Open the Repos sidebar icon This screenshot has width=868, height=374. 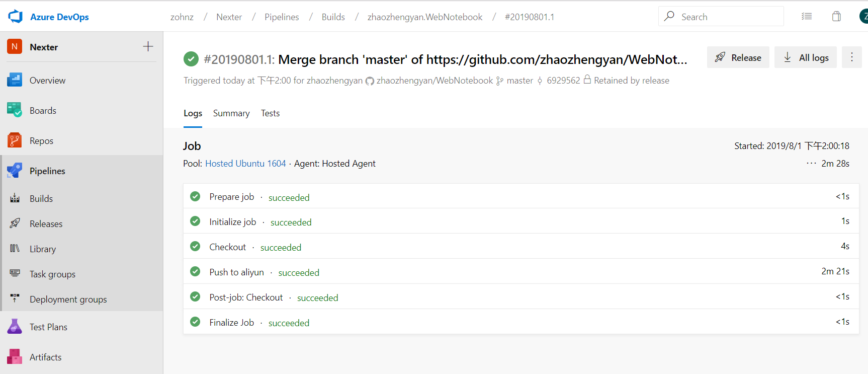tap(15, 140)
